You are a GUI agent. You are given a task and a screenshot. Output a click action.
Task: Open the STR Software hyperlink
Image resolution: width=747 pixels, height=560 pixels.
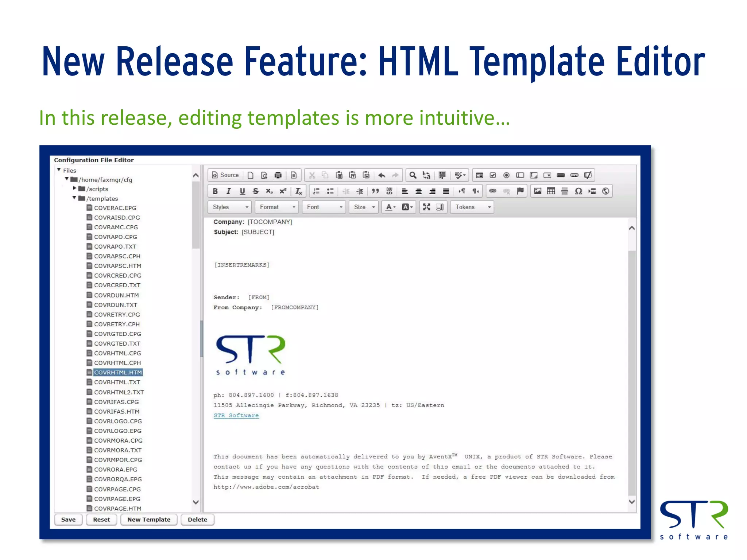pos(236,415)
